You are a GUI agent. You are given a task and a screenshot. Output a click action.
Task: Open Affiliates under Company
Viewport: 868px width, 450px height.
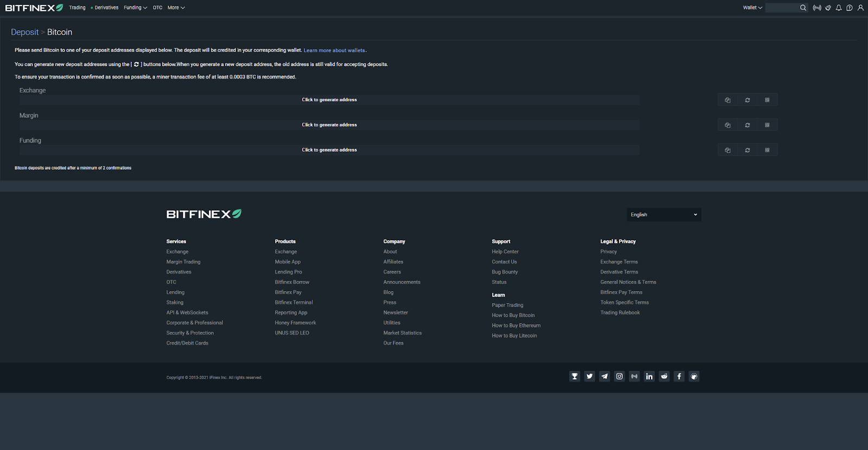[393, 262]
